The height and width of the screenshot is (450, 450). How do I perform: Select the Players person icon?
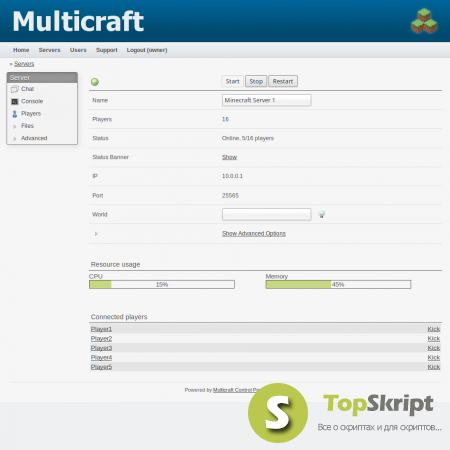(x=15, y=114)
